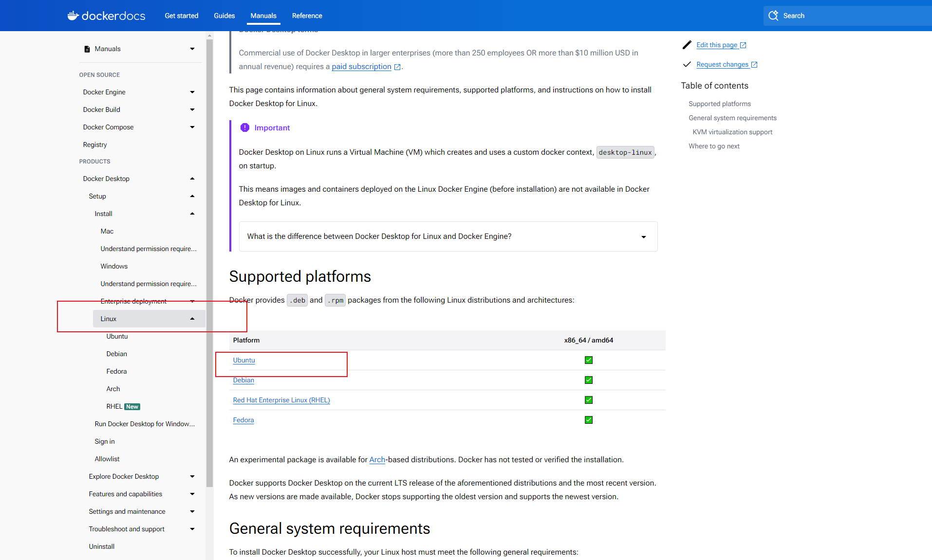Expand Features and capabilities arrow
Image resolution: width=932 pixels, height=560 pixels.
pyautogui.click(x=192, y=494)
